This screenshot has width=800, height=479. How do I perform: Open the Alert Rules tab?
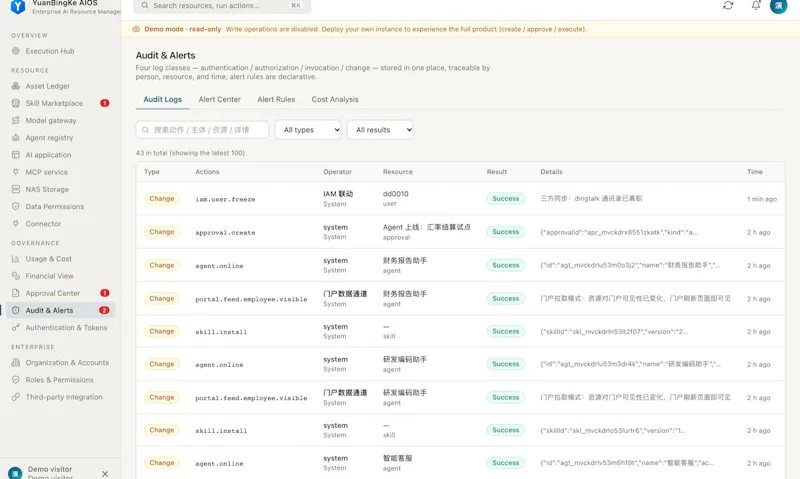click(x=276, y=99)
